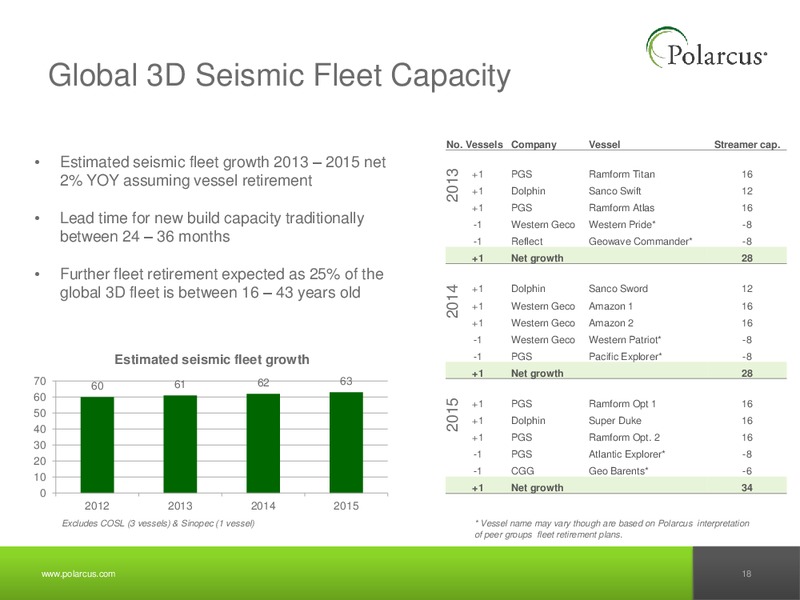Select data label 60 above the 2012 bar
Screen dimensions: 800x600
pos(97,386)
